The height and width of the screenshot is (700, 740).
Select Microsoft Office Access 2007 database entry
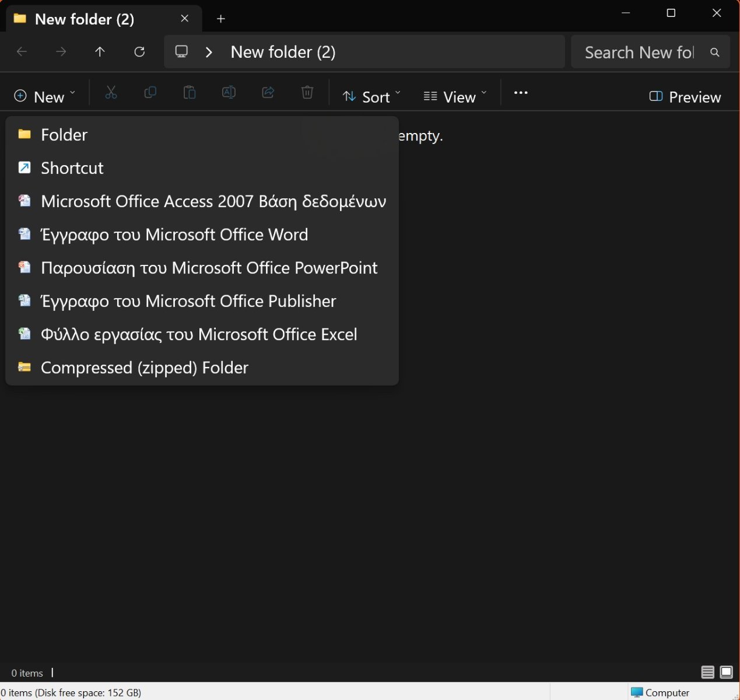(202, 201)
